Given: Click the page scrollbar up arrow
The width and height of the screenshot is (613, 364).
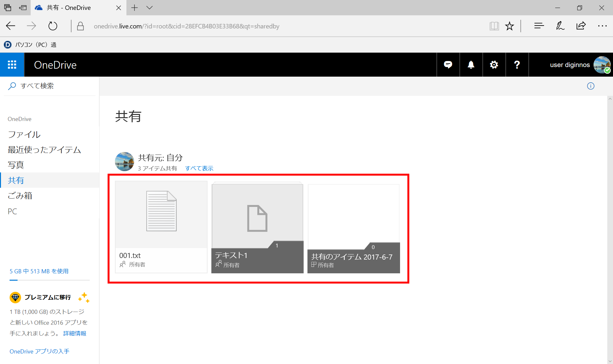Looking at the screenshot, I should click(610, 99).
